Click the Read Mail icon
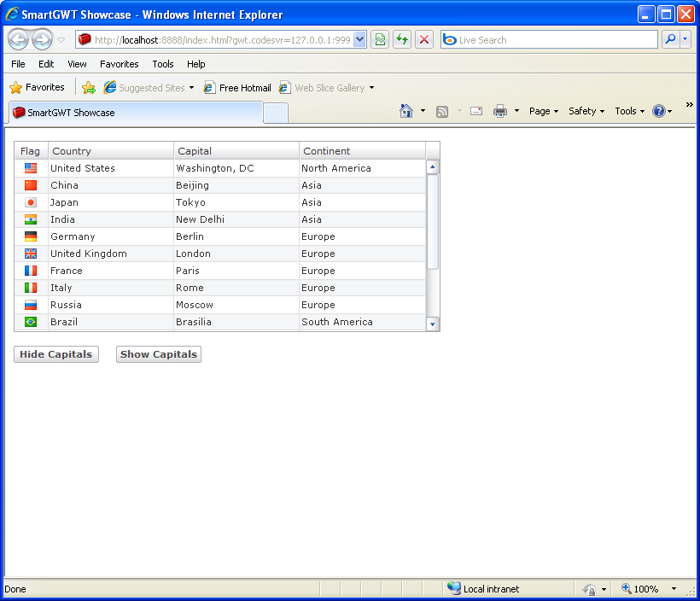This screenshot has width=700, height=601. (x=476, y=111)
